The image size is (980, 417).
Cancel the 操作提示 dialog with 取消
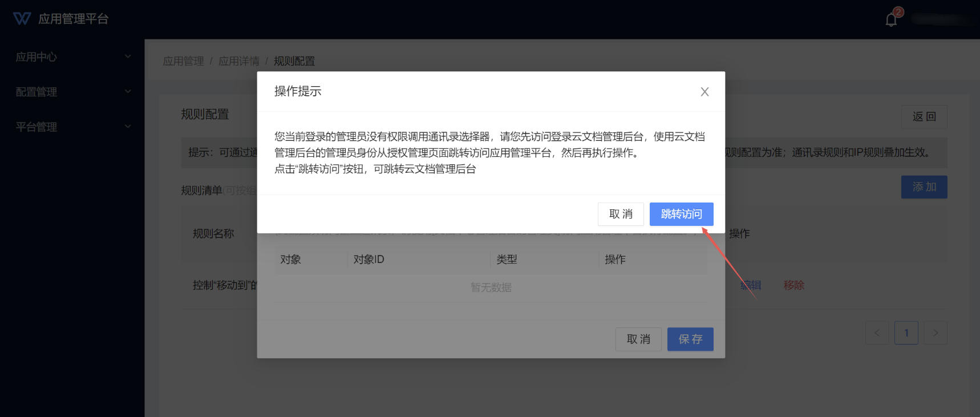[621, 214]
